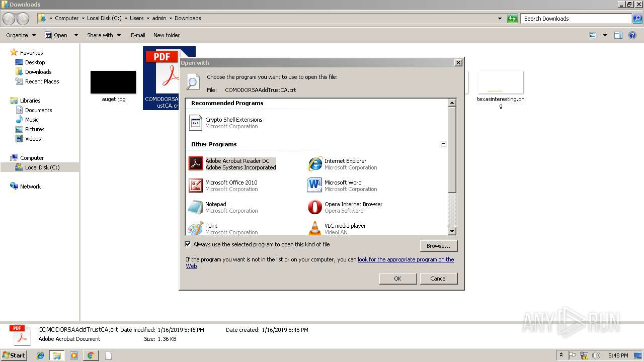Open Favorites in navigation pane
Viewport: 644px width, 362px height.
click(x=31, y=53)
